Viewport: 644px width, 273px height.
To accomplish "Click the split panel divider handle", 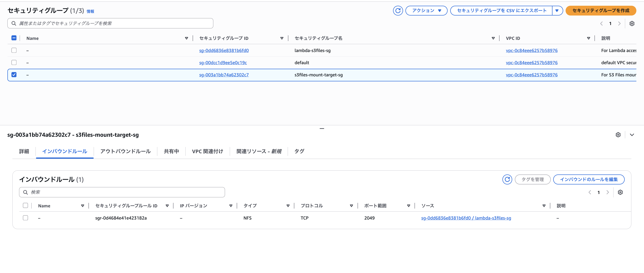I will point(322,128).
